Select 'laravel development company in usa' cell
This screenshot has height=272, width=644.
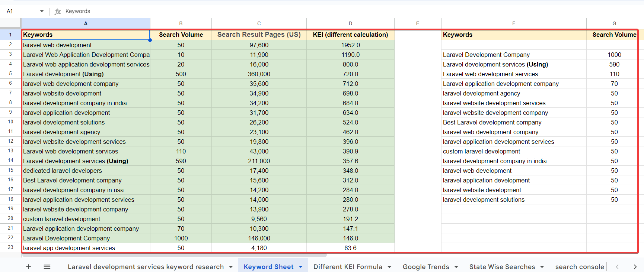pyautogui.click(x=86, y=190)
